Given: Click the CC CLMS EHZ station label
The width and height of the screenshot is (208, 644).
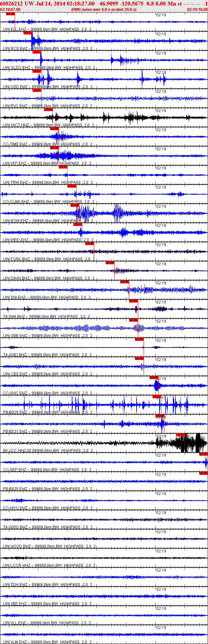Looking at the screenshot, I should click(x=16, y=202).
